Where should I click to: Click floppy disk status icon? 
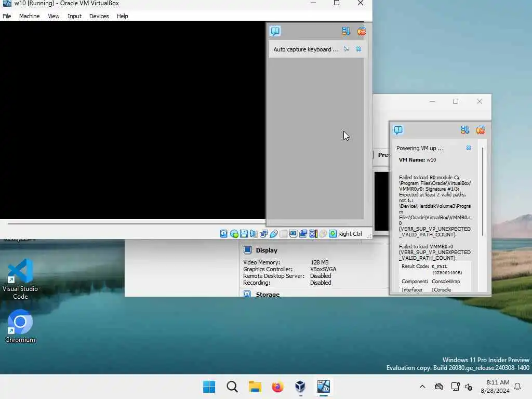coord(244,234)
